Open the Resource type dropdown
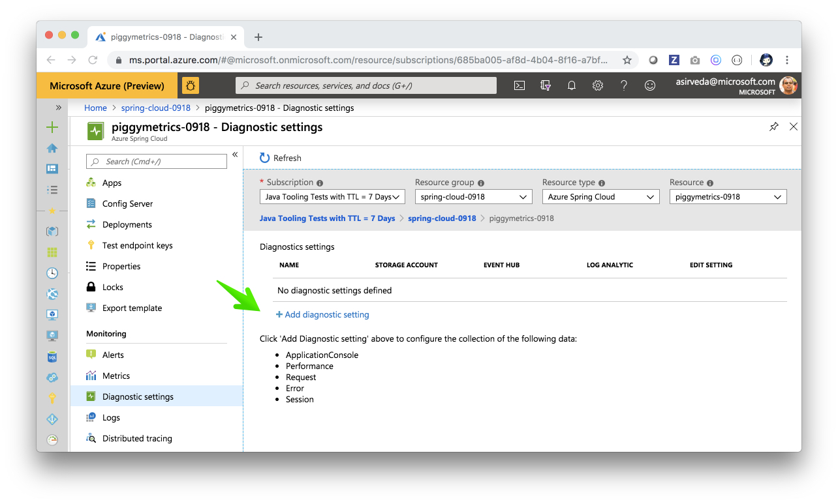Screen dimensions: 838x504 [600, 197]
